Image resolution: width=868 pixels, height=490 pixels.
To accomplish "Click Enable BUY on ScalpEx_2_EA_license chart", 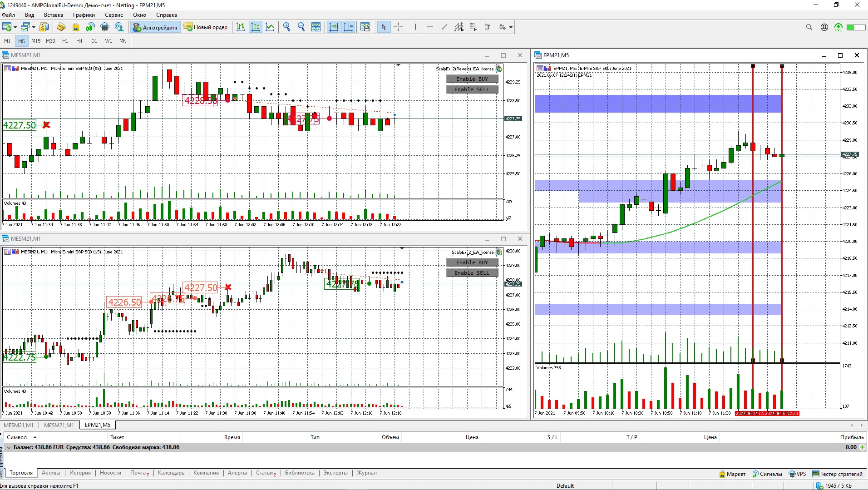I will click(472, 262).
